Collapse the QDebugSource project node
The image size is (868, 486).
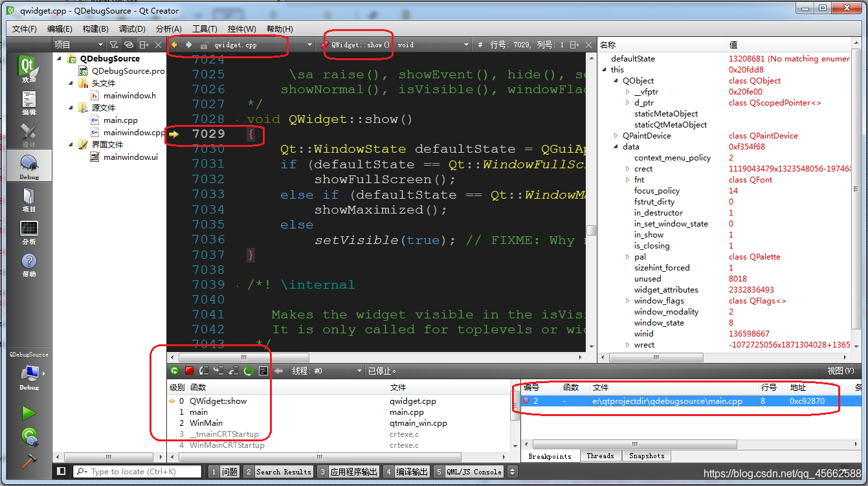click(x=60, y=59)
